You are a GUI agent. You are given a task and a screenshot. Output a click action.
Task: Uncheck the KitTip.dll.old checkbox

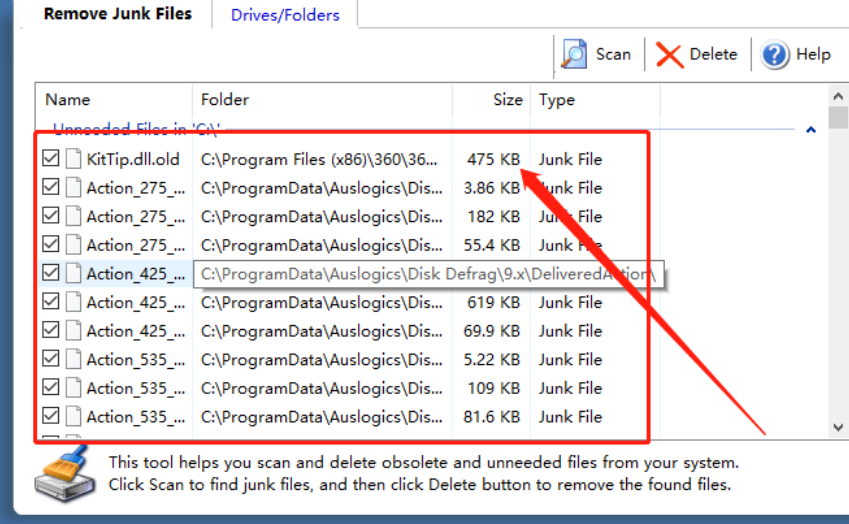(51, 158)
